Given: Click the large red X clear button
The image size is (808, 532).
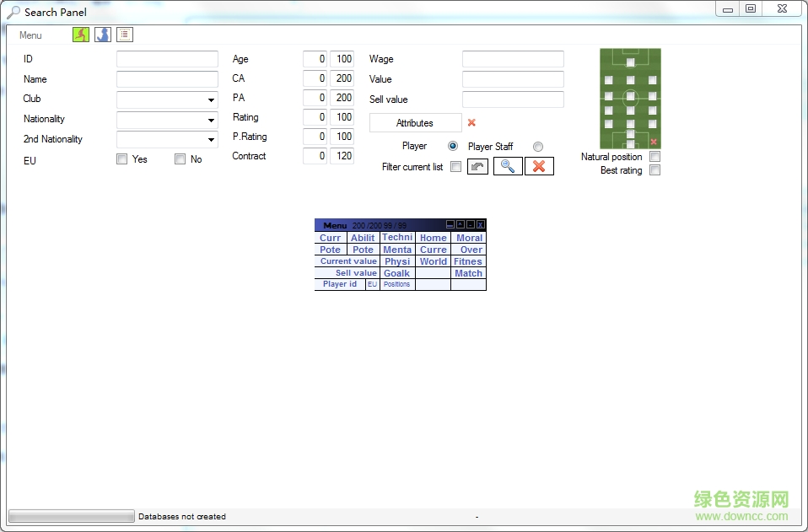Looking at the screenshot, I should click(539, 166).
